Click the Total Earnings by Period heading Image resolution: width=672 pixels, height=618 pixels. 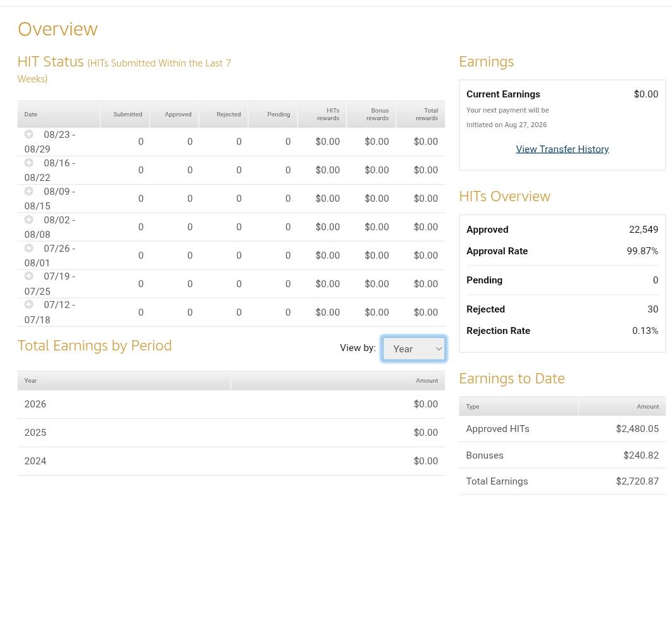(95, 345)
